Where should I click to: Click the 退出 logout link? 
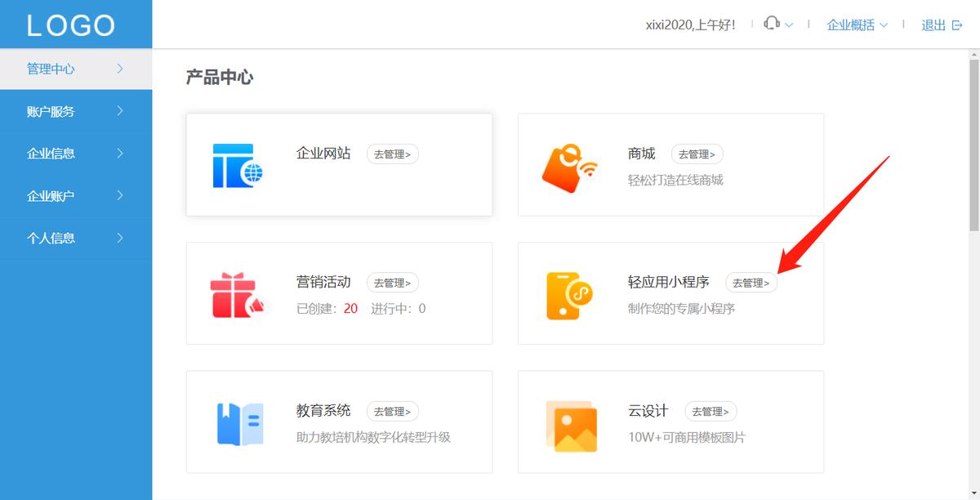pyautogui.click(x=933, y=25)
